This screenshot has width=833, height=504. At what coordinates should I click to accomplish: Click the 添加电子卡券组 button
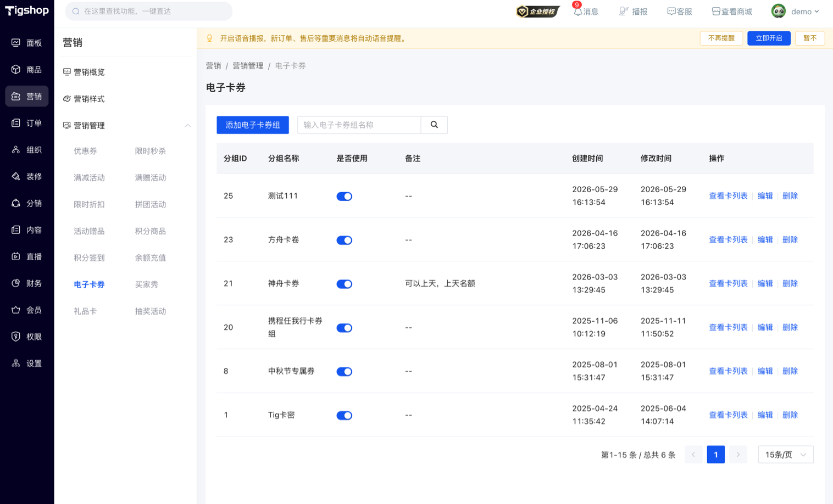click(253, 125)
